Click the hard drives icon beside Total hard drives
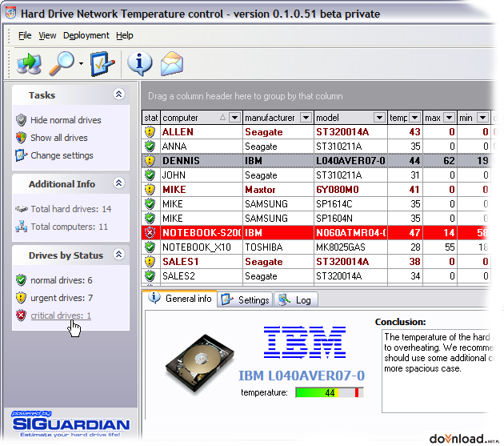Viewport: 504px width, 446px height. click(x=22, y=209)
